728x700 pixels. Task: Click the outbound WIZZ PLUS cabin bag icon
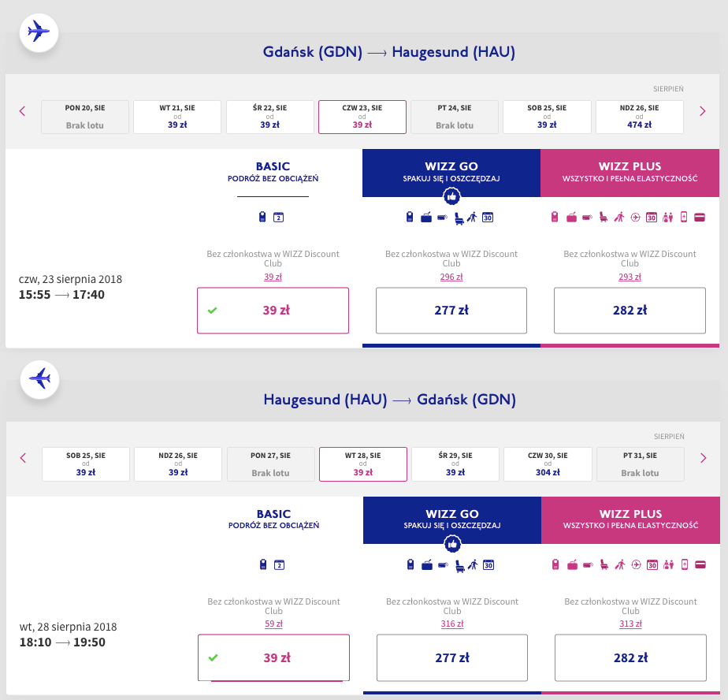click(x=555, y=217)
